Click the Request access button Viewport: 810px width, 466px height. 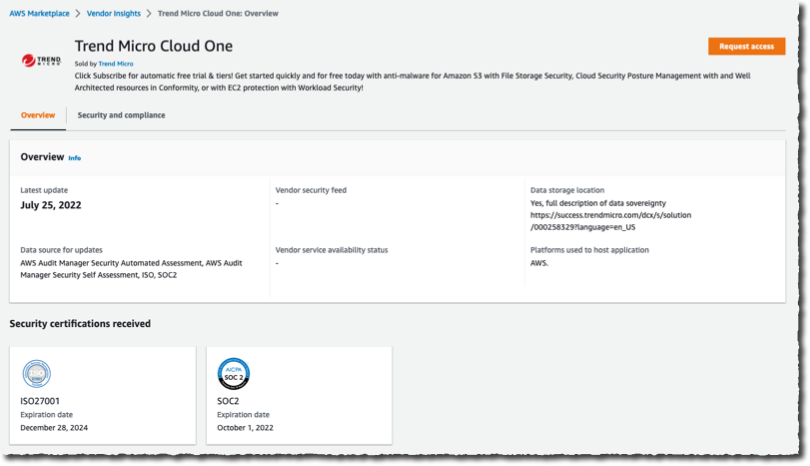pyautogui.click(x=746, y=46)
